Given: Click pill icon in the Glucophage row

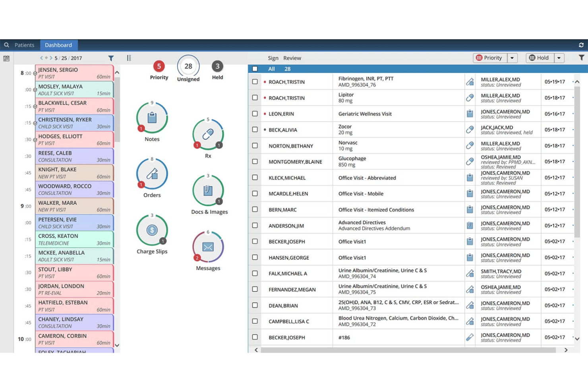Looking at the screenshot, I should (x=470, y=162).
